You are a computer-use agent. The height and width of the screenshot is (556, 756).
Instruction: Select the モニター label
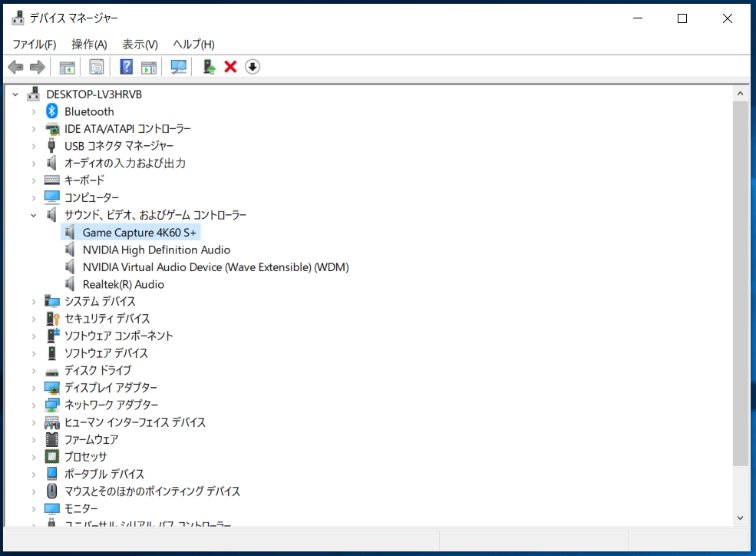[x=81, y=508]
